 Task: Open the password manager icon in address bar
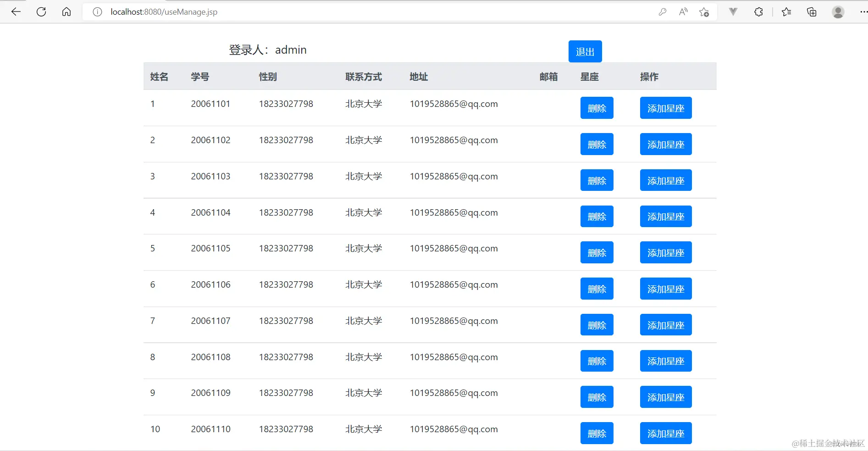pyautogui.click(x=663, y=12)
